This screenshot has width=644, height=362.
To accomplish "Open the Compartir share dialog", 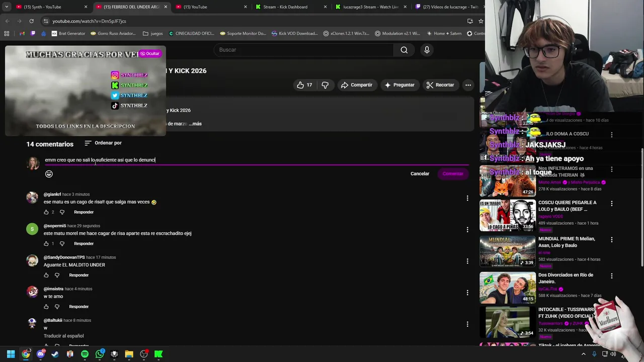I will 357,85.
